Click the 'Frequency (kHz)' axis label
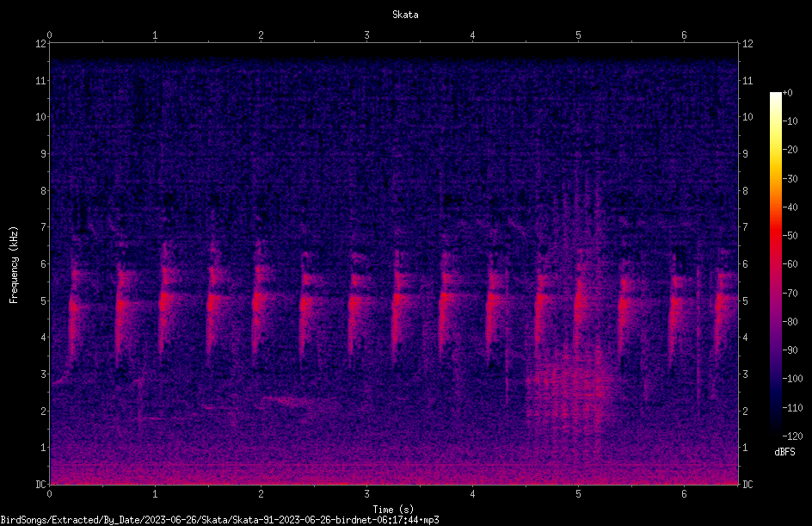 point(14,265)
